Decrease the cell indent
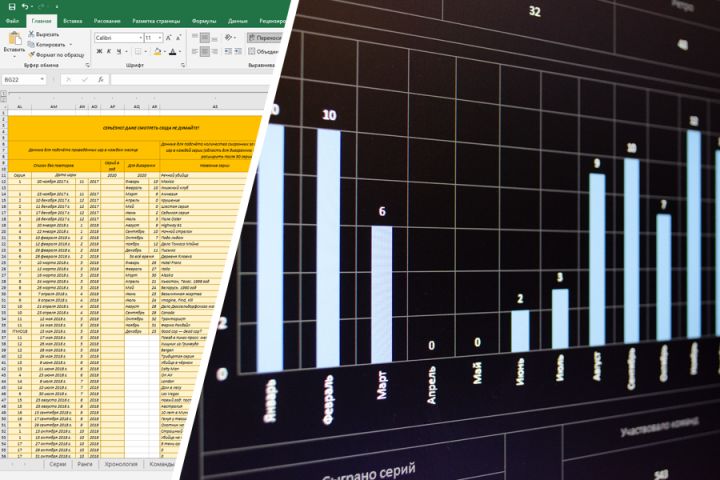720x480 pixels. click(228, 51)
